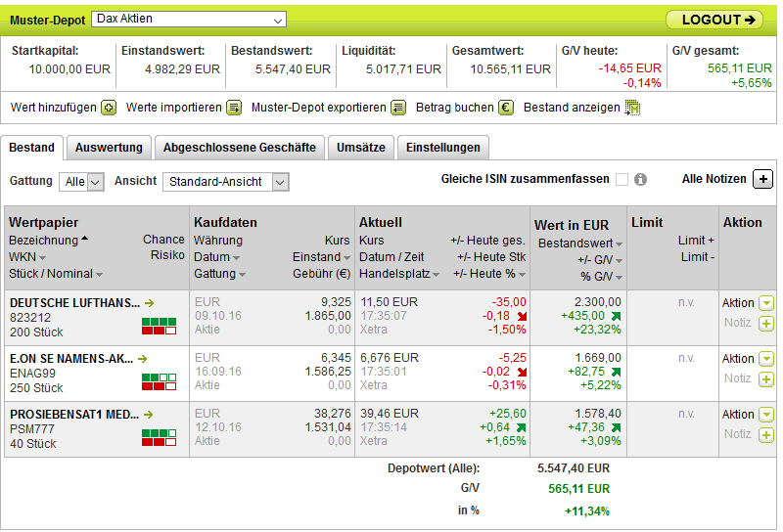Open the Abgeschlossene Geschäfte tab
783x532 pixels.
[x=239, y=148]
